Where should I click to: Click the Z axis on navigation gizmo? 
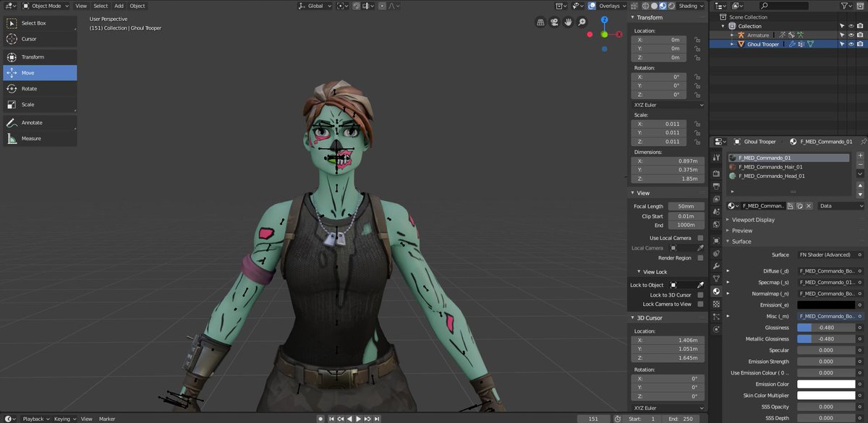point(605,20)
